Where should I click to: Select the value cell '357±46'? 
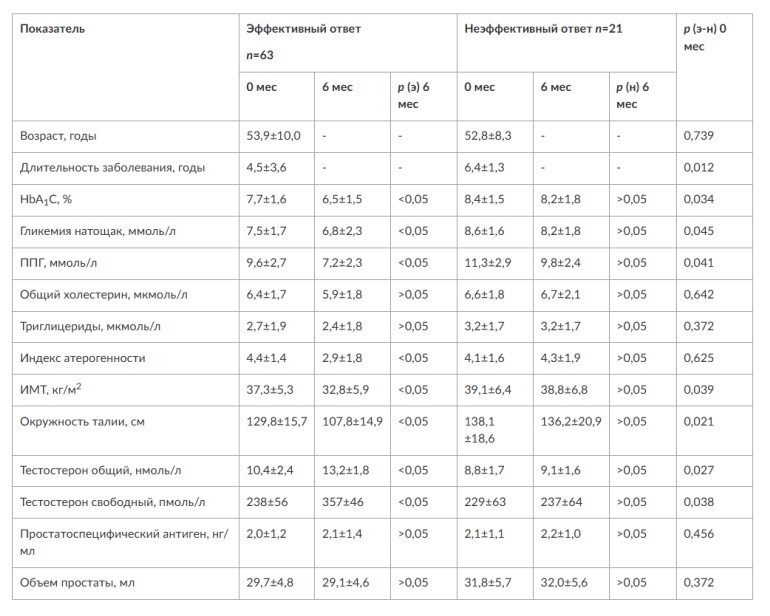coord(341,501)
